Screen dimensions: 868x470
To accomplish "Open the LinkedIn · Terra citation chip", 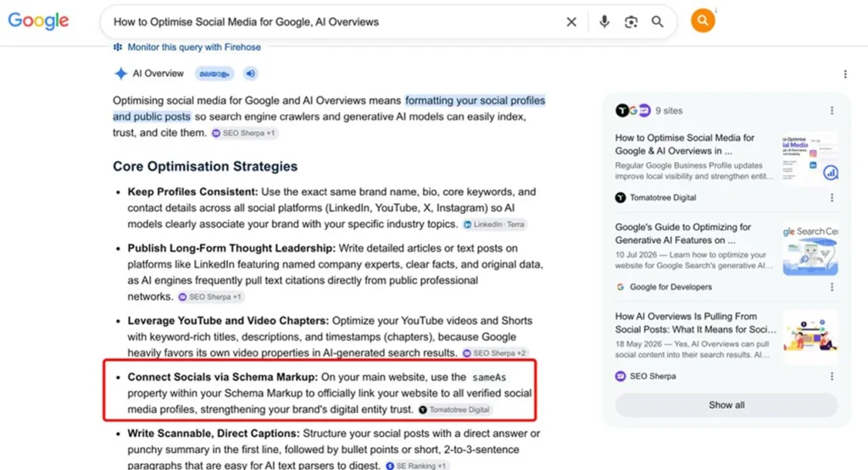I will click(x=494, y=224).
